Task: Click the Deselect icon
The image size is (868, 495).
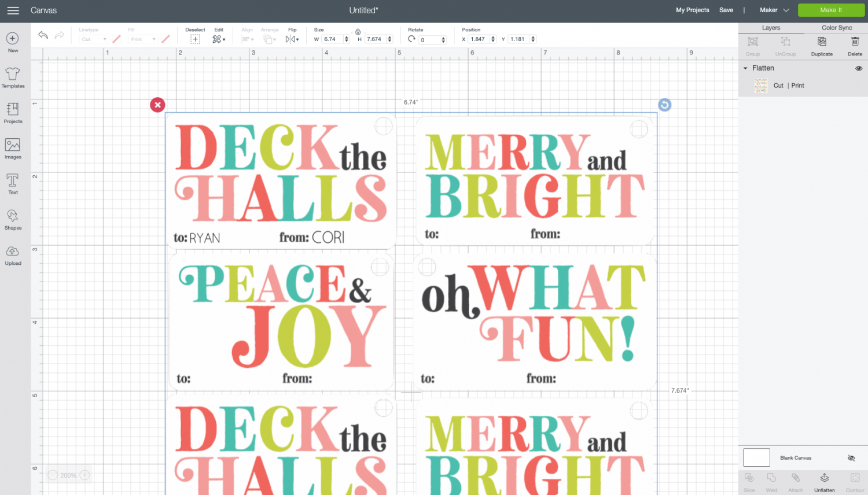Action: [x=195, y=39]
